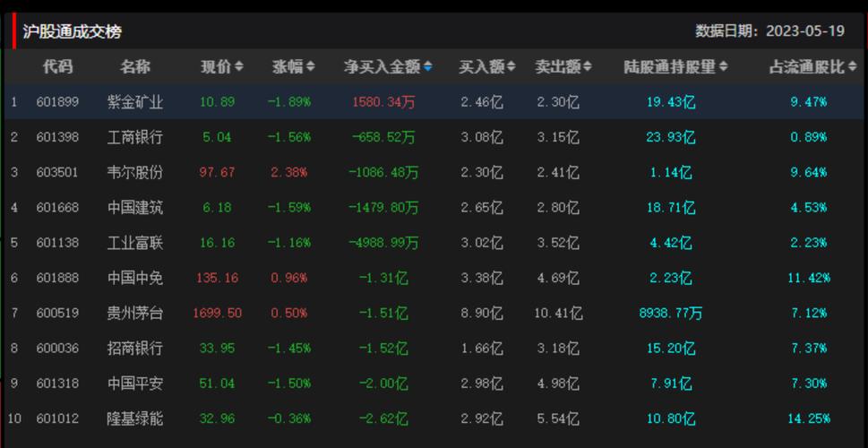Click the 隆基绿能 stock name
The image size is (868, 448).
point(135,418)
